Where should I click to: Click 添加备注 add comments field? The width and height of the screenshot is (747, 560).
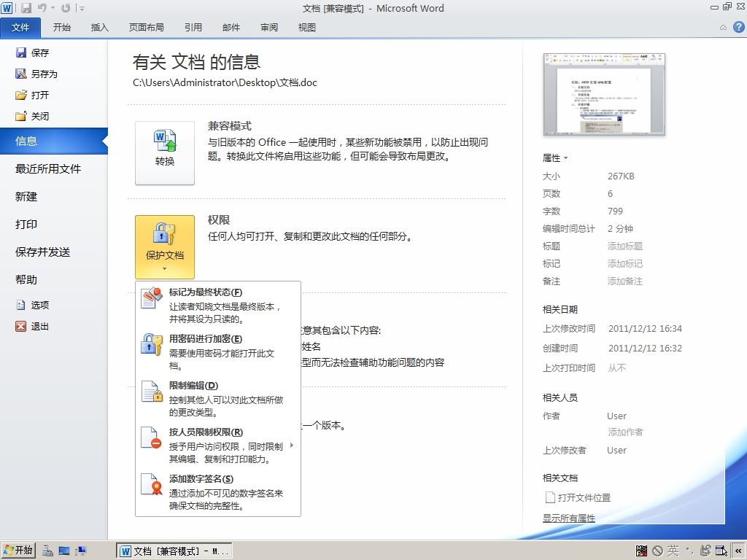click(625, 281)
